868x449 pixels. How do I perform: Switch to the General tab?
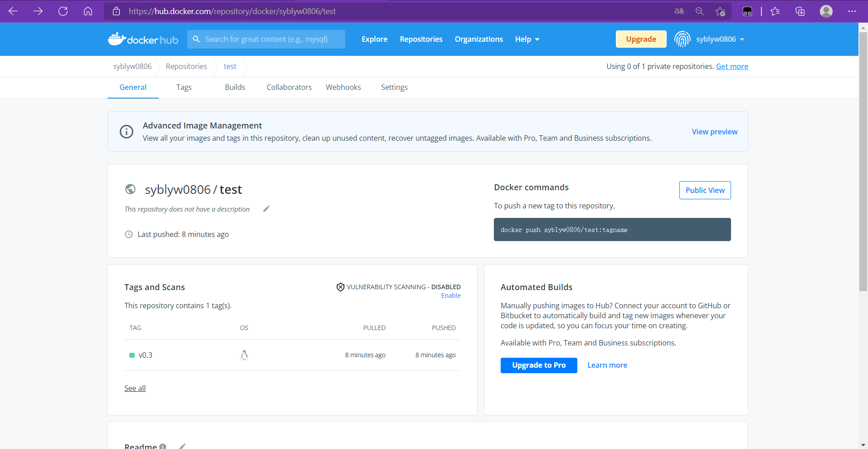(x=133, y=87)
